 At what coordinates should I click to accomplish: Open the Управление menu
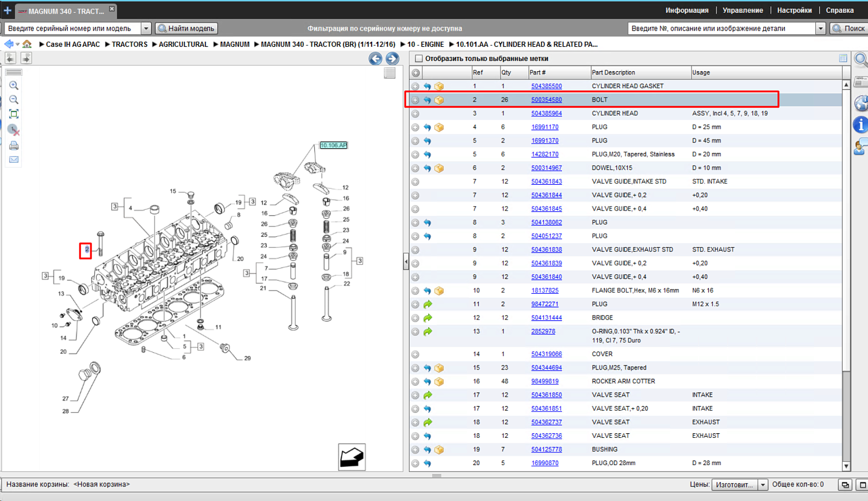(x=742, y=10)
